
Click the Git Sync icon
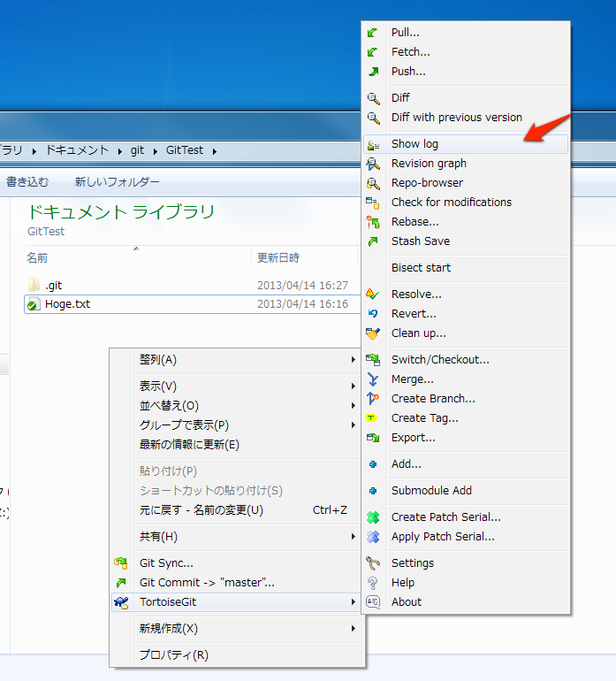(121, 563)
